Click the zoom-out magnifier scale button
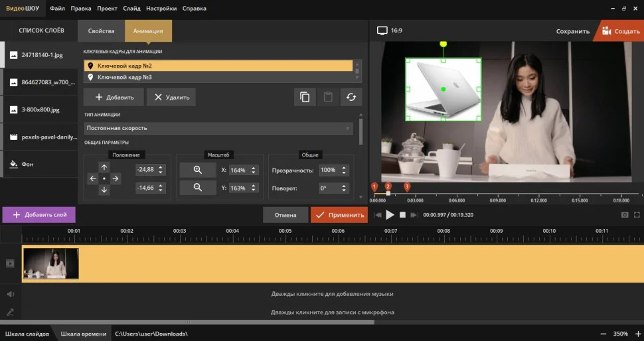644x341 pixels. (197, 188)
